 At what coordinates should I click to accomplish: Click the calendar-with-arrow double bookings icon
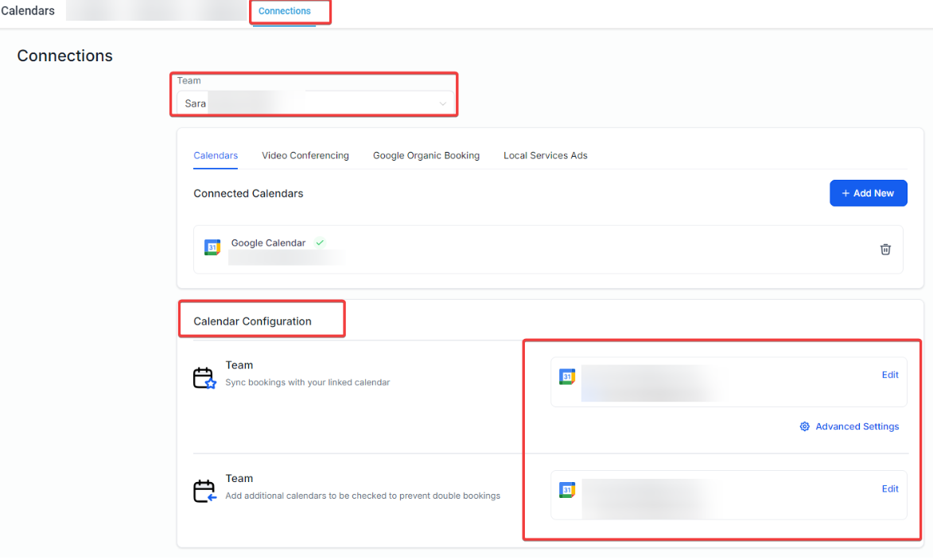(x=204, y=491)
